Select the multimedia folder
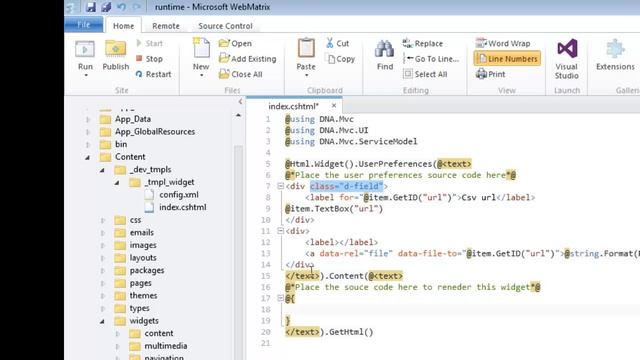Viewport: 640px width, 360px height. tap(166, 346)
